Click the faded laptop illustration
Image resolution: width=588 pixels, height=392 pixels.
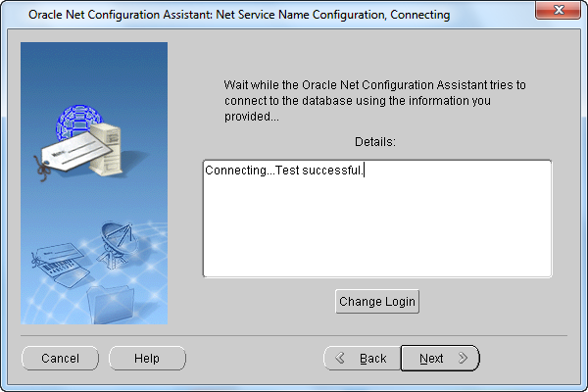click(x=60, y=265)
